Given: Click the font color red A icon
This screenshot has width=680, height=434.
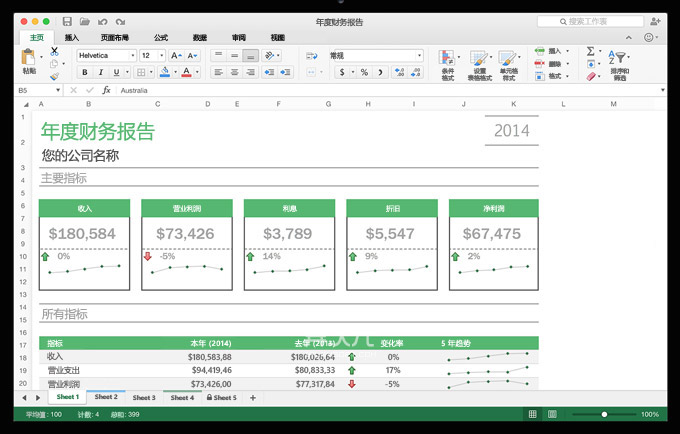Looking at the screenshot, I should [186, 72].
